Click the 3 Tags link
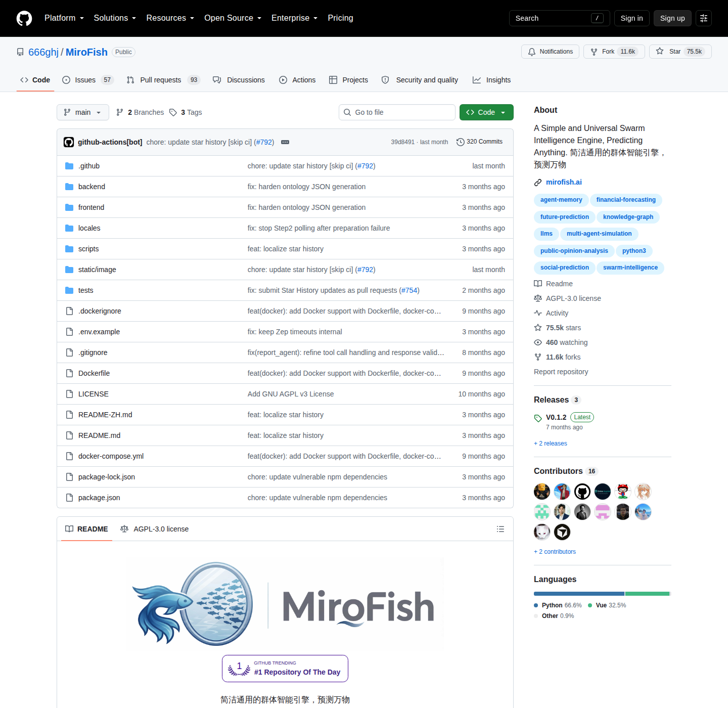This screenshot has width=728, height=708. pyautogui.click(x=186, y=112)
